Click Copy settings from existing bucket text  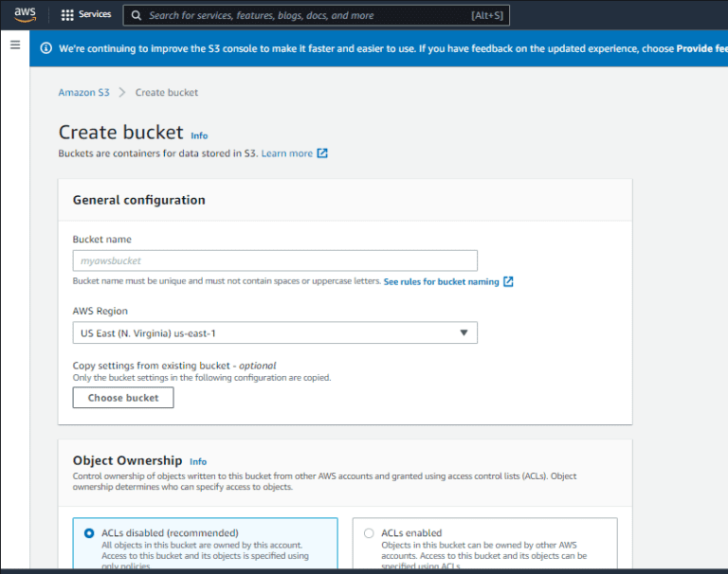point(174,366)
